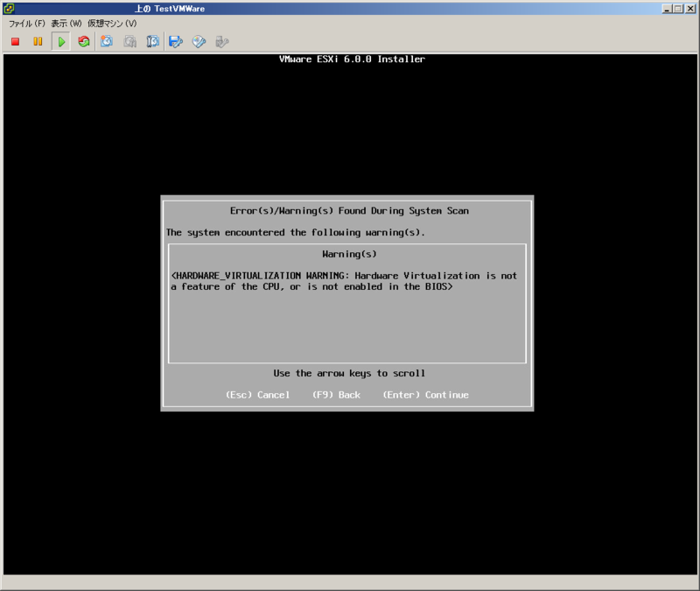Take a snapshot with the camera-clock icon
This screenshot has height=591, width=700.
[x=107, y=41]
